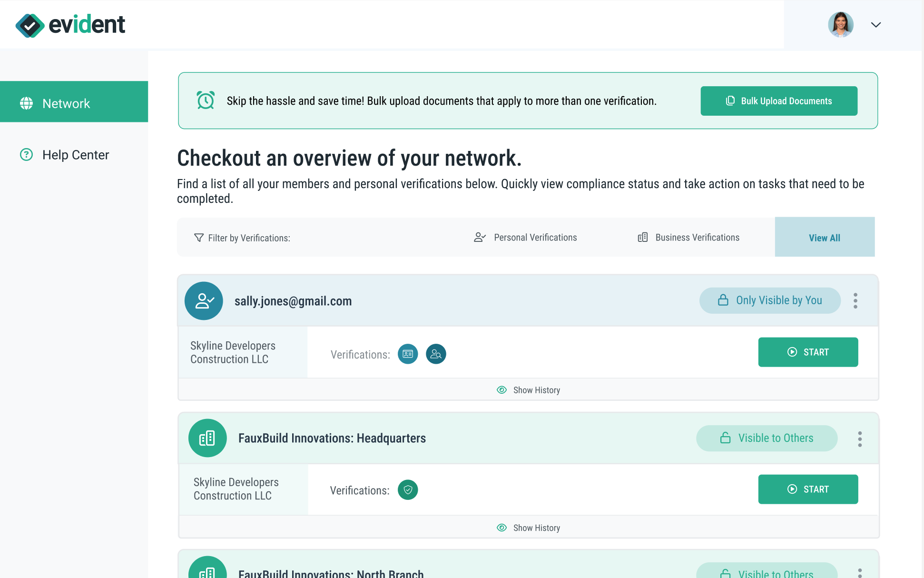
Task: Click the alarm clock icon in banner
Action: pyautogui.click(x=205, y=100)
